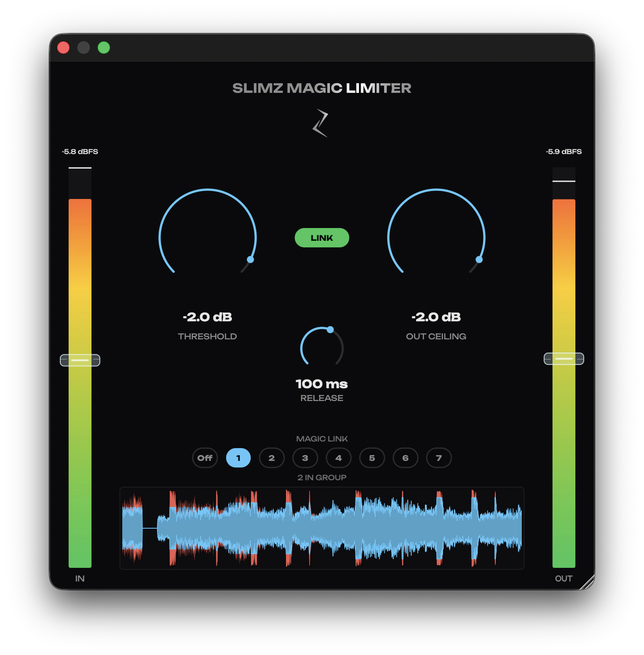Click the MAGIC LINK heading
644x655 pixels.
coord(322,439)
